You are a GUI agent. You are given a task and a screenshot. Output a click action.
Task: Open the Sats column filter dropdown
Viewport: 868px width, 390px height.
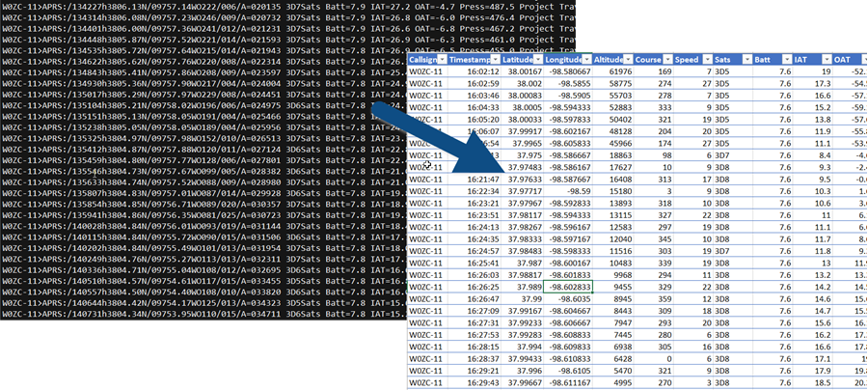[x=746, y=59]
